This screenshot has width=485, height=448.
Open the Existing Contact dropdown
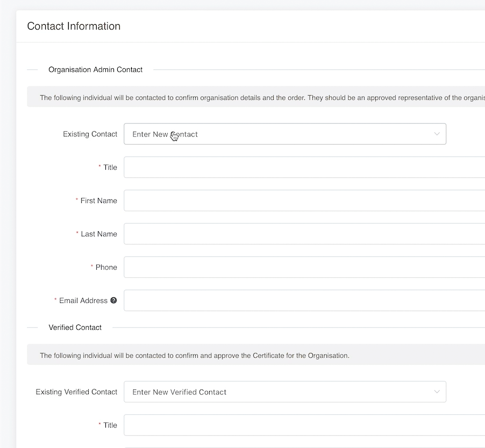click(x=285, y=134)
